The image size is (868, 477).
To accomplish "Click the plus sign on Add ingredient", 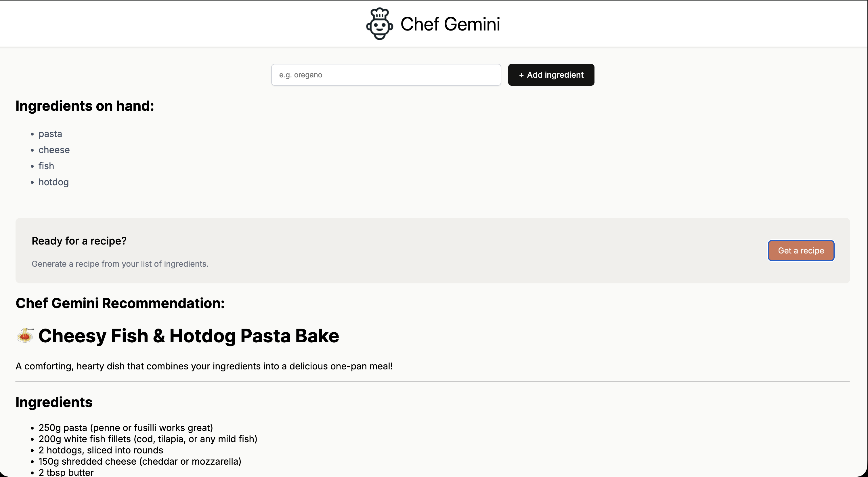I will 521,75.
